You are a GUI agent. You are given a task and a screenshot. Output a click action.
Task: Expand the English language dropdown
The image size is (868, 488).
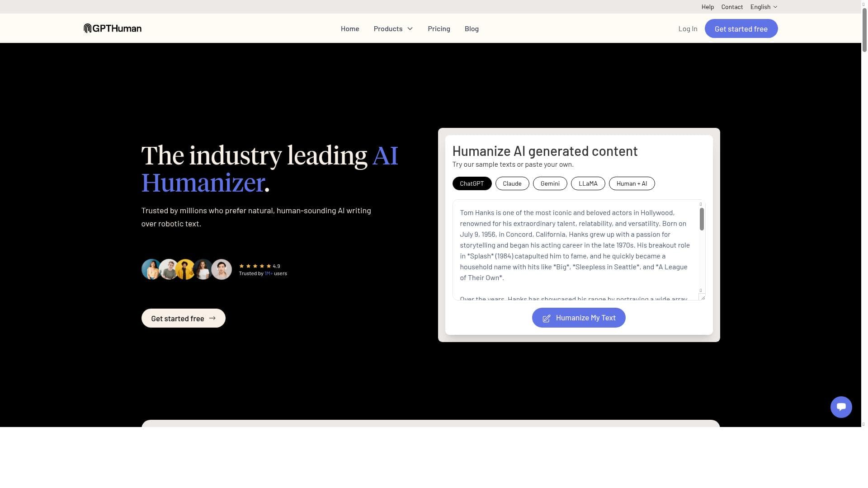pyautogui.click(x=763, y=7)
